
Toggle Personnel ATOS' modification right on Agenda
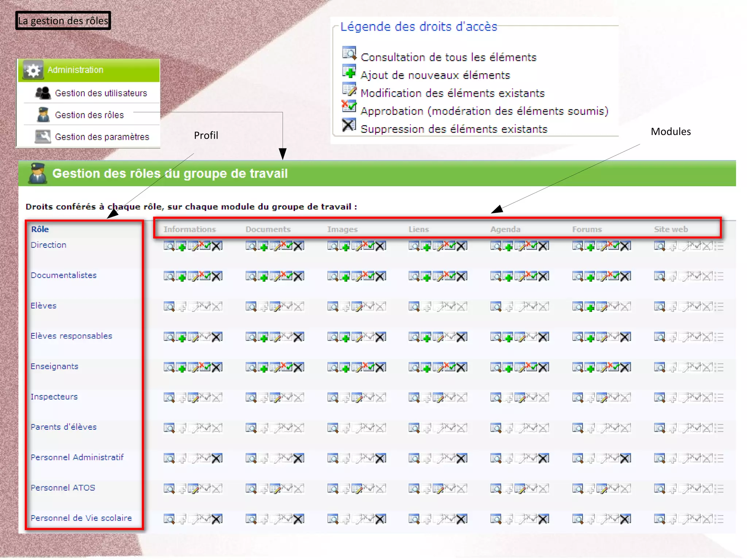520,489
